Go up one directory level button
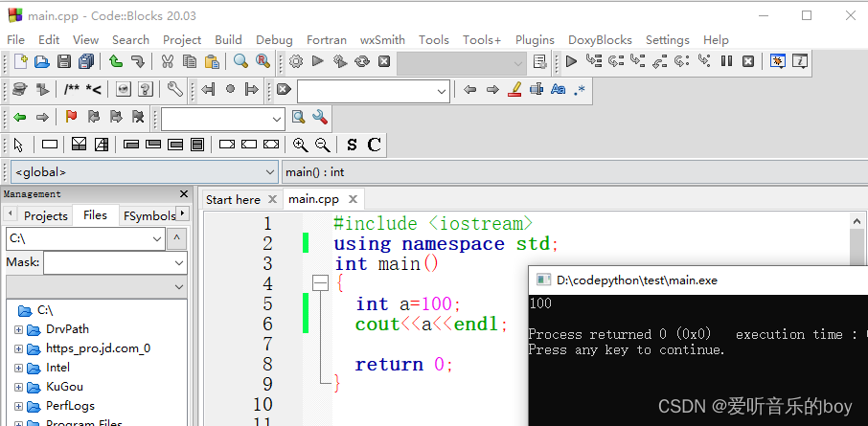This screenshot has height=426, width=868. click(x=176, y=238)
